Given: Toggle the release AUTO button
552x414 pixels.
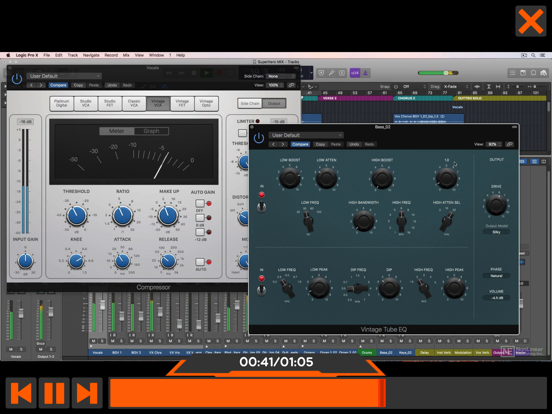Looking at the screenshot, I should pyautogui.click(x=200, y=262).
